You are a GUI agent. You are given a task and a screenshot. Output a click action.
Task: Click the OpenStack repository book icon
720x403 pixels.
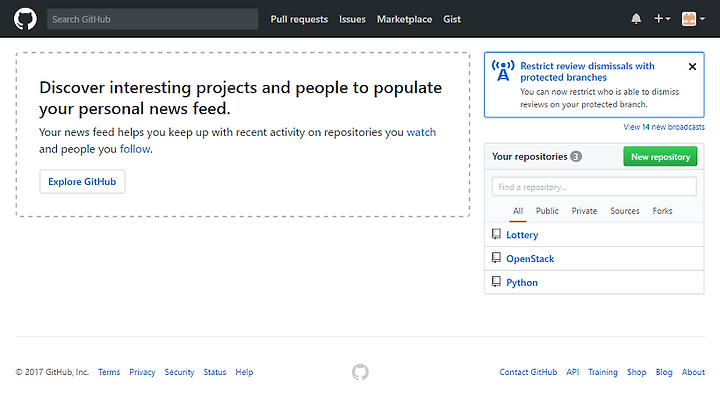pos(496,258)
